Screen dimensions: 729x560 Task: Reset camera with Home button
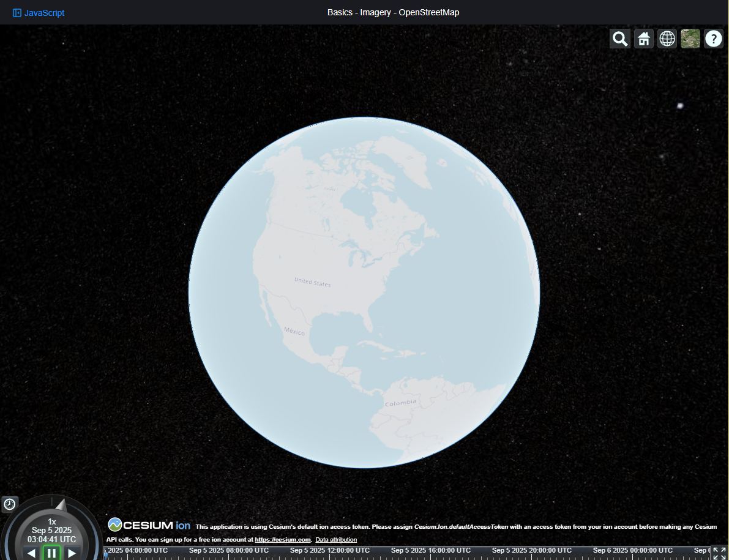tap(643, 39)
